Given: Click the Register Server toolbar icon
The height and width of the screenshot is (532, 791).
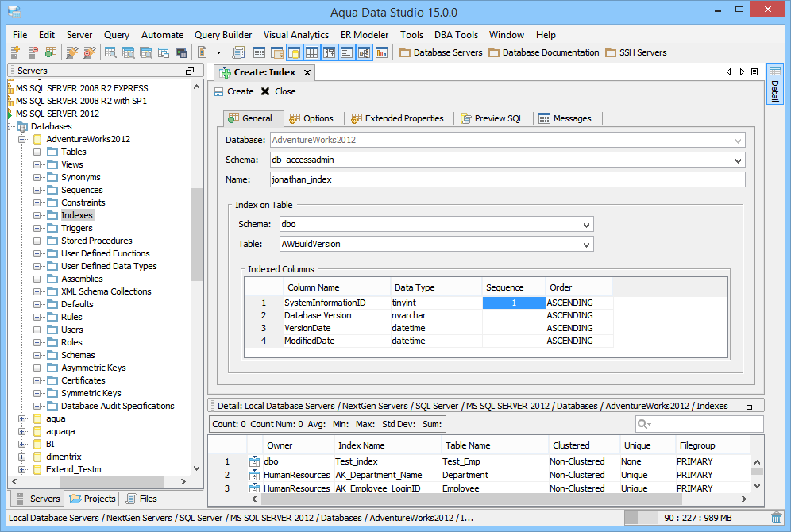Looking at the screenshot, I should point(15,52).
